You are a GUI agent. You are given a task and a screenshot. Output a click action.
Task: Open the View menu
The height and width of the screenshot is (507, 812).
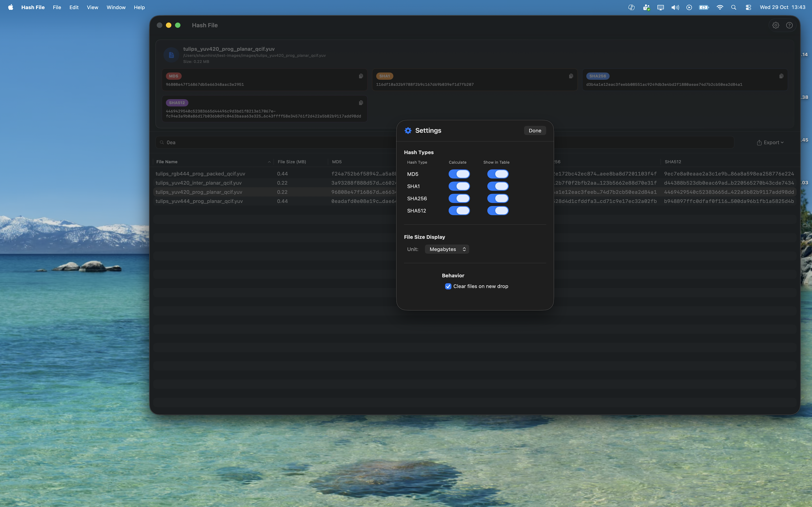click(x=92, y=7)
